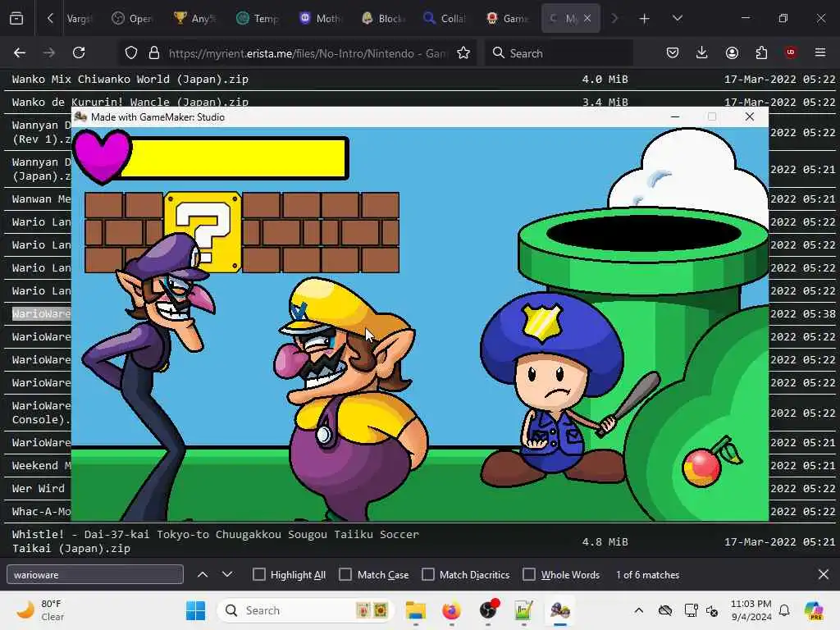840x630 pixels.
Task: Open the Wanwan Me file link
Action: [41, 199]
